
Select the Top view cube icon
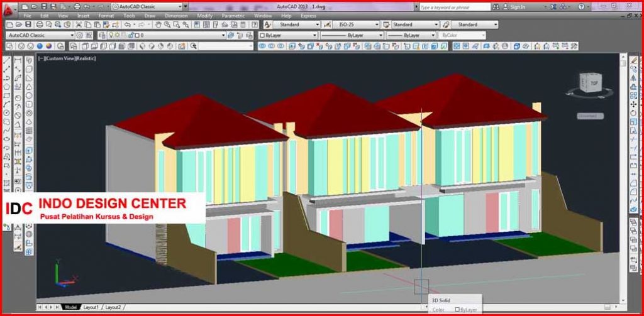click(86, 46)
